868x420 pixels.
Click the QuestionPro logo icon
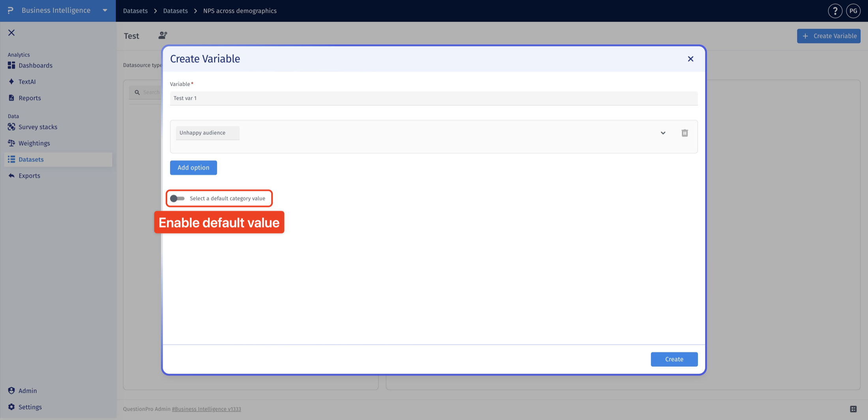[x=10, y=10]
